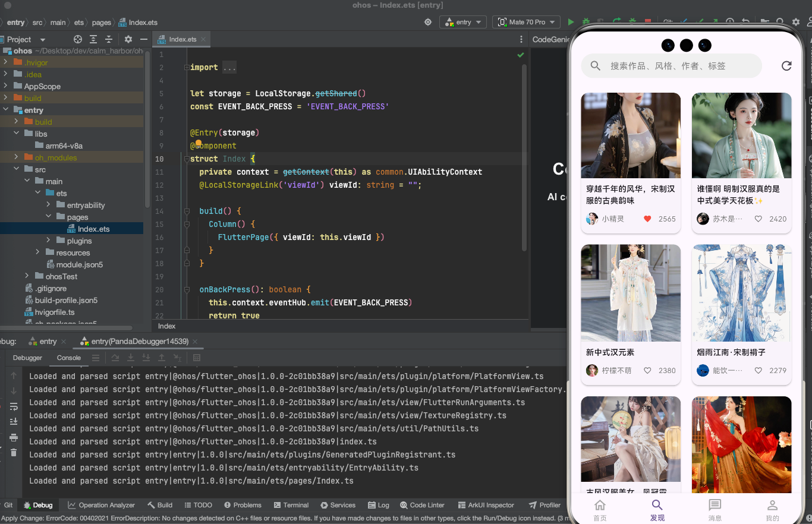The width and height of the screenshot is (812, 524).
Task: Expand the .hvigor folder
Action: pyautogui.click(x=5, y=62)
